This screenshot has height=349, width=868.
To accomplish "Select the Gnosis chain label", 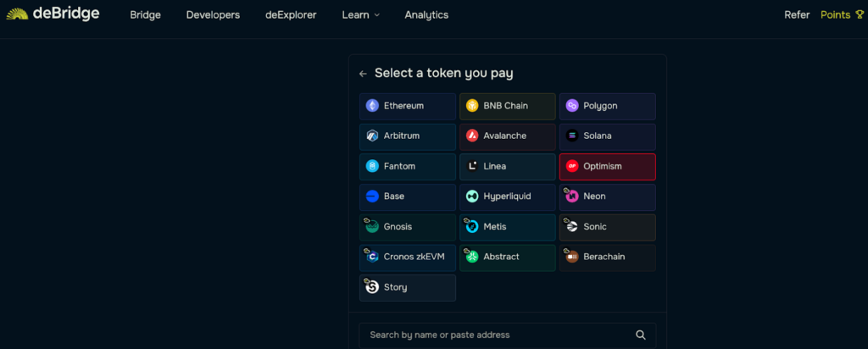I will [398, 227].
